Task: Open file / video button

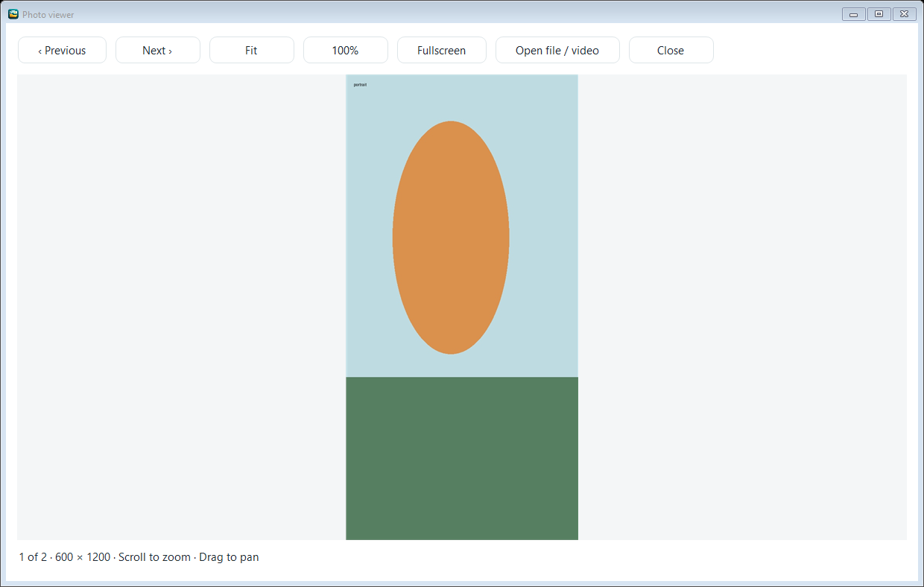Action: tap(557, 51)
